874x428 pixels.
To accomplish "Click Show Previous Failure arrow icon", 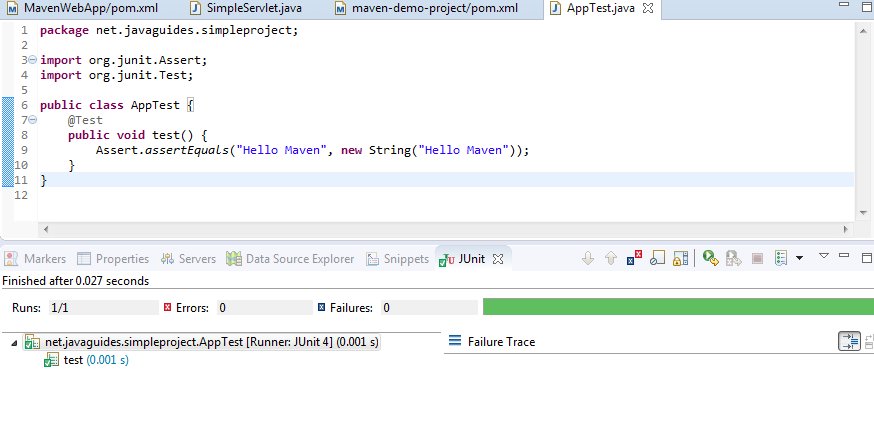I will (610, 258).
